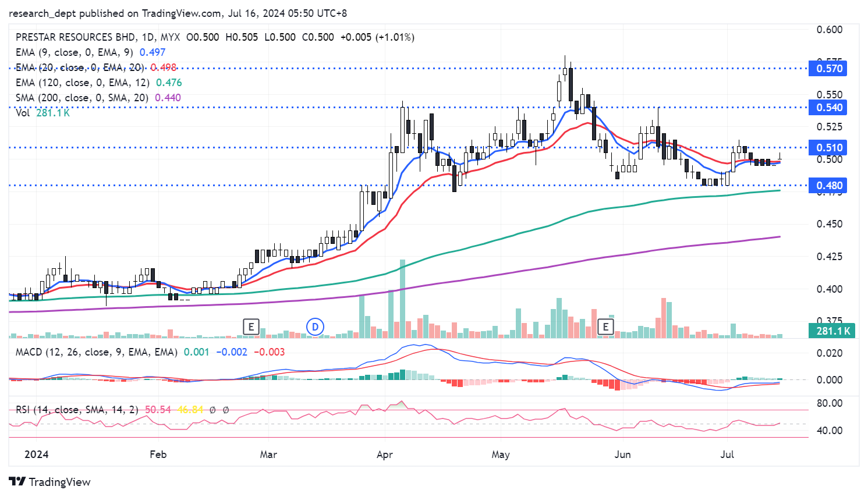Click the Apr label on time axis
This screenshot has width=868, height=497.
click(385, 455)
